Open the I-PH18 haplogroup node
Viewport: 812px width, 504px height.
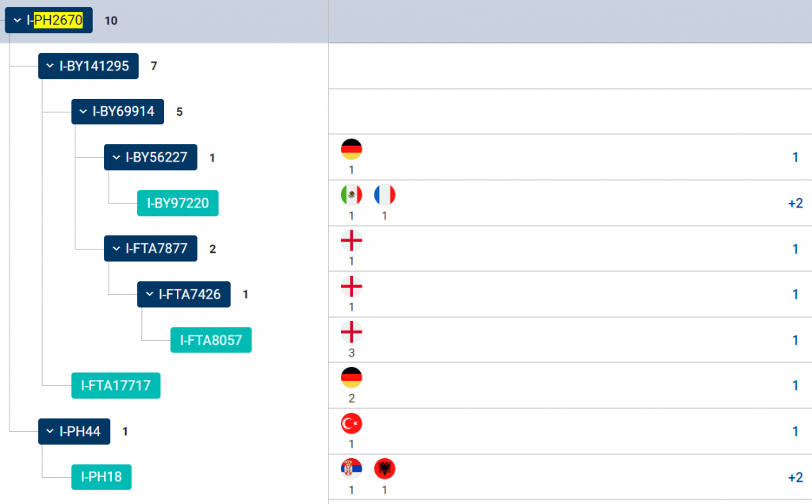pos(101,477)
